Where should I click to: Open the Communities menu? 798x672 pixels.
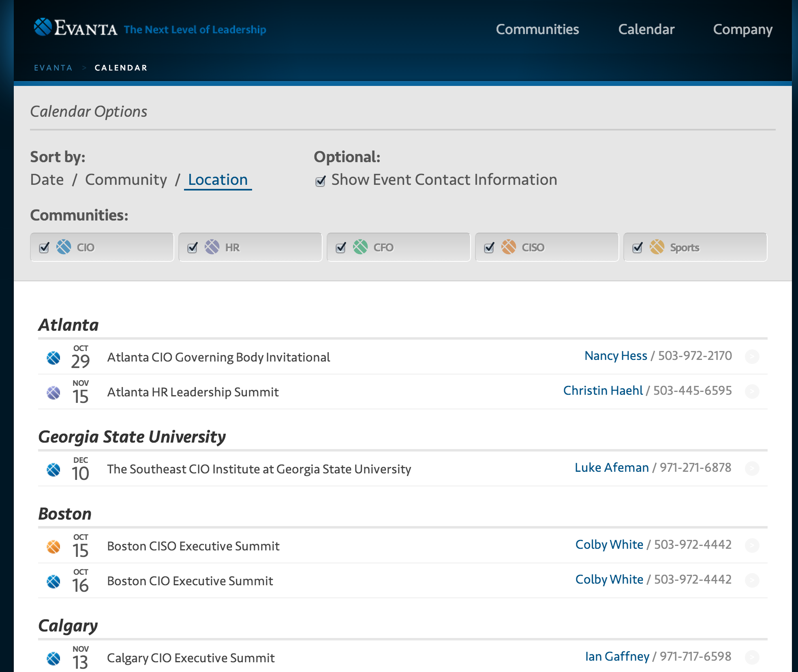pyautogui.click(x=537, y=29)
